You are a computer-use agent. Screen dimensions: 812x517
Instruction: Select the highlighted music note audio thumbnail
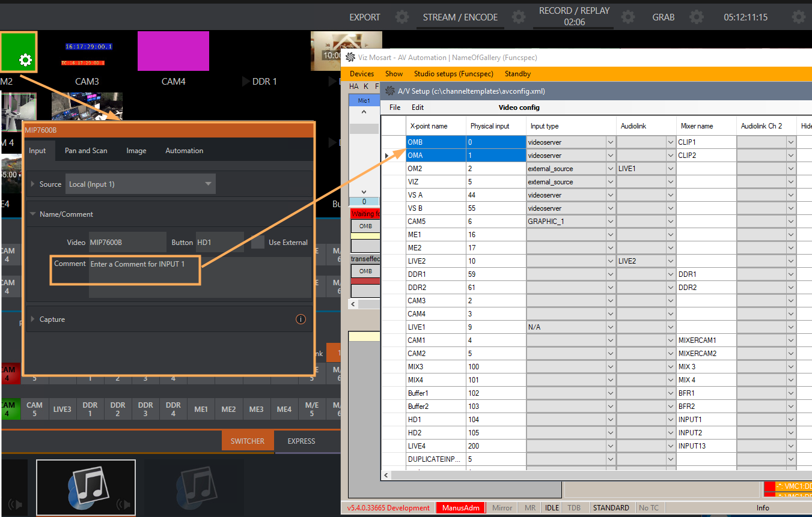86,487
